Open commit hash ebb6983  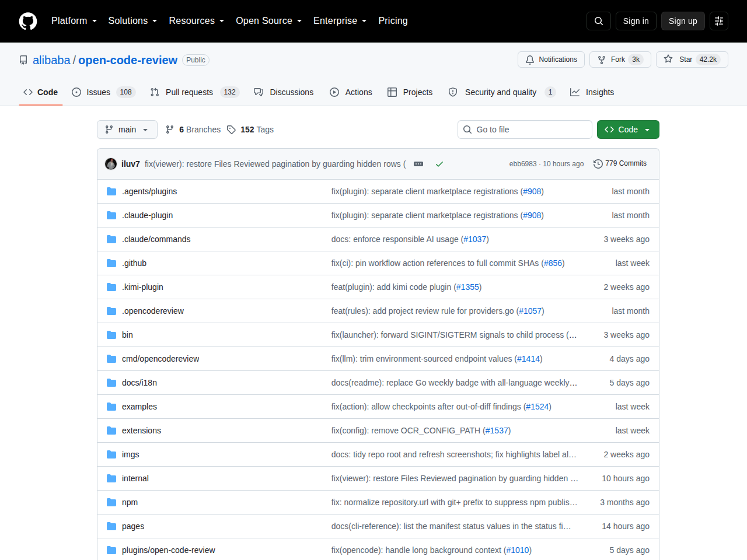click(523, 164)
